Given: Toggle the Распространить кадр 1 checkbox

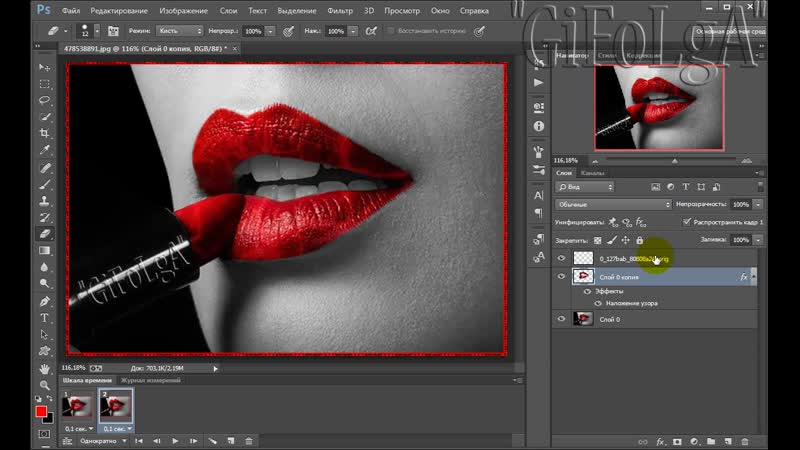Looking at the screenshot, I should (x=685, y=221).
